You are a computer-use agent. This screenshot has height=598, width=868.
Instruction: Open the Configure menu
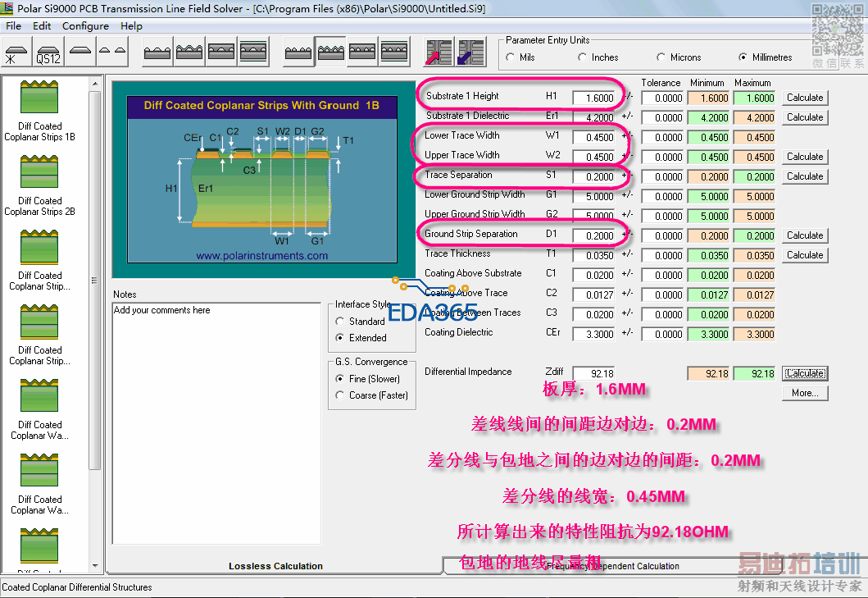point(85,26)
